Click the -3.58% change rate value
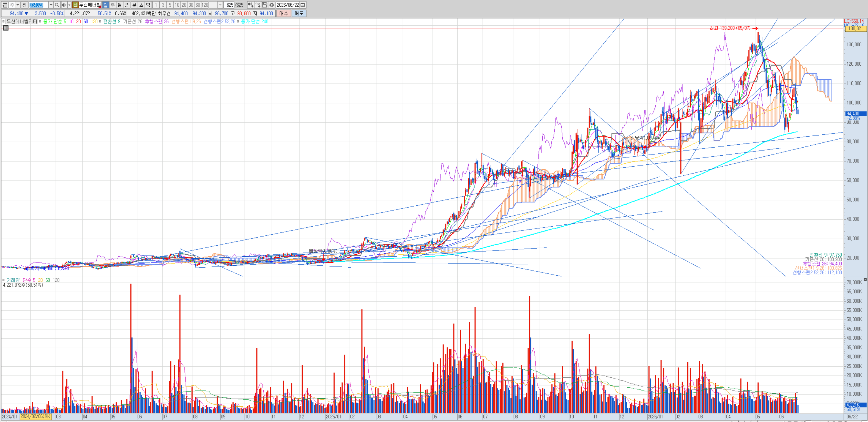868x422 pixels. click(57, 13)
